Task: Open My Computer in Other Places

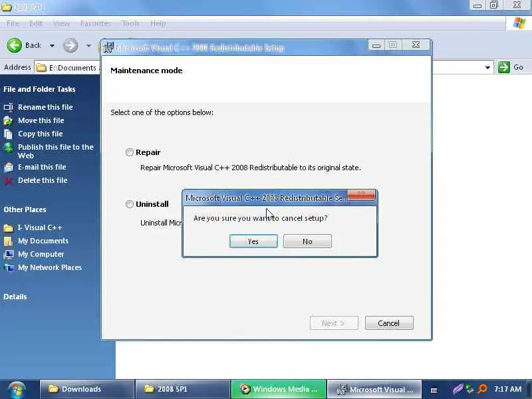Action: [41, 254]
